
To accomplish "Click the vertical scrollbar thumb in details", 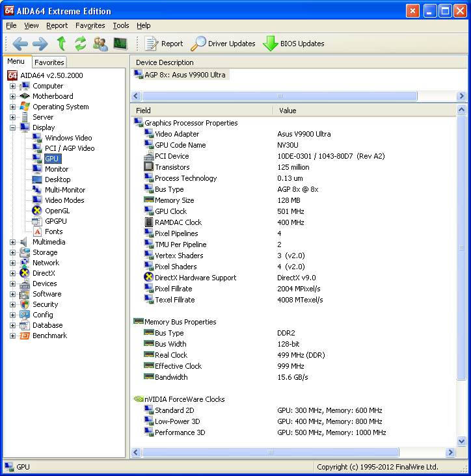I will [x=462, y=247].
